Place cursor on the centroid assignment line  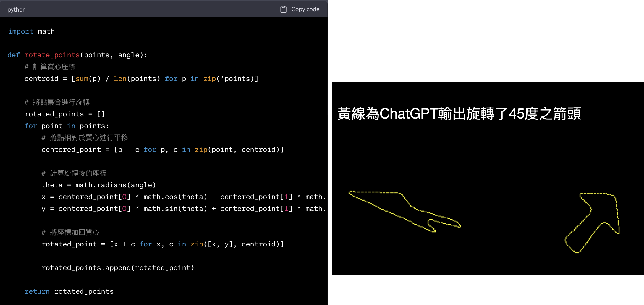pyautogui.click(x=141, y=79)
